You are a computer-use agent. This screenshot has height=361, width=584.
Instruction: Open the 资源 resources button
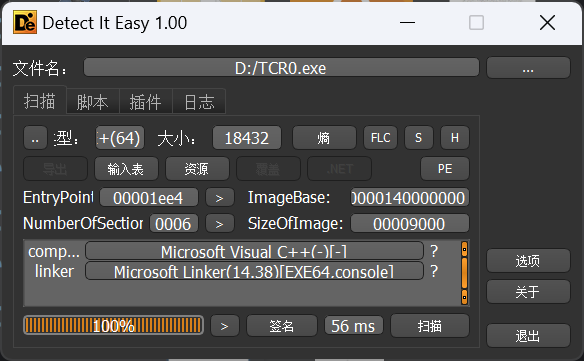(x=197, y=169)
